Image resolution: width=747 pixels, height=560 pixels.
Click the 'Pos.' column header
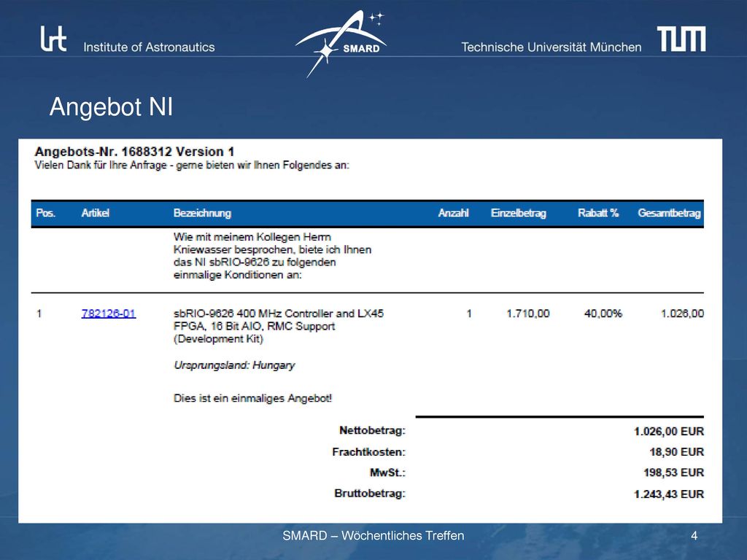pos(46,213)
